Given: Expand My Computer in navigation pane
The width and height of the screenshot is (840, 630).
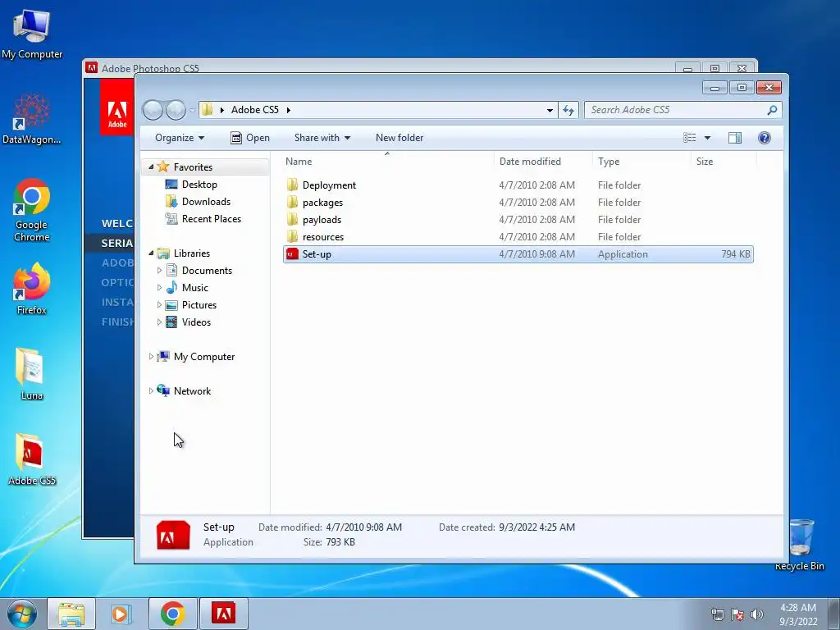Looking at the screenshot, I should 151,356.
